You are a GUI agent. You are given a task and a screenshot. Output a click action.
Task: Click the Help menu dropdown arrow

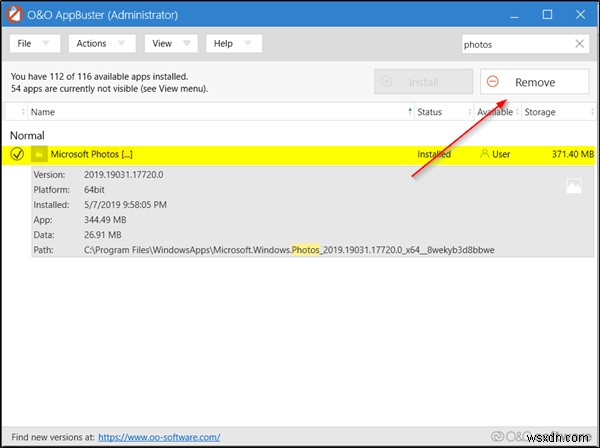[248, 43]
